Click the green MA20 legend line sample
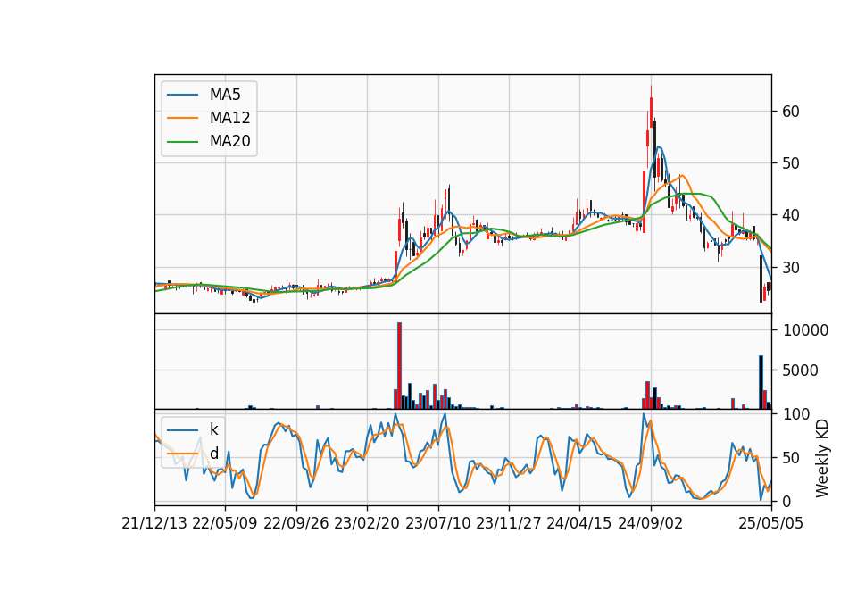Image resolution: width=857 pixels, height=616 pixels. [182, 141]
